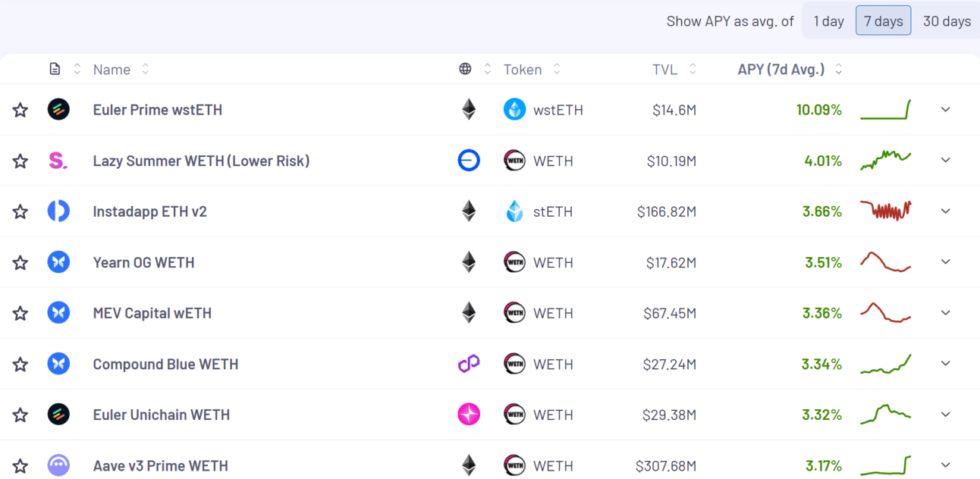This screenshot has height=479, width=980.
Task: Click the globe network icon header
Action: tap(465, 69)
